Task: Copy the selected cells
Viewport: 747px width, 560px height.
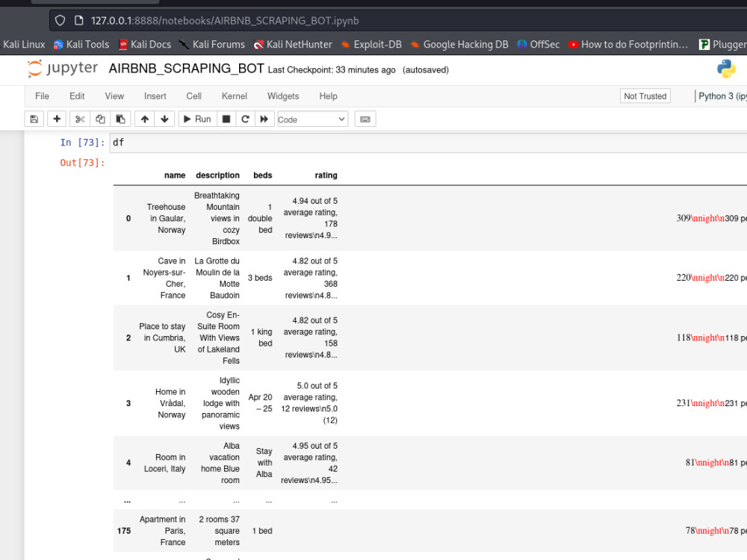Action: (x=100, y=119)
